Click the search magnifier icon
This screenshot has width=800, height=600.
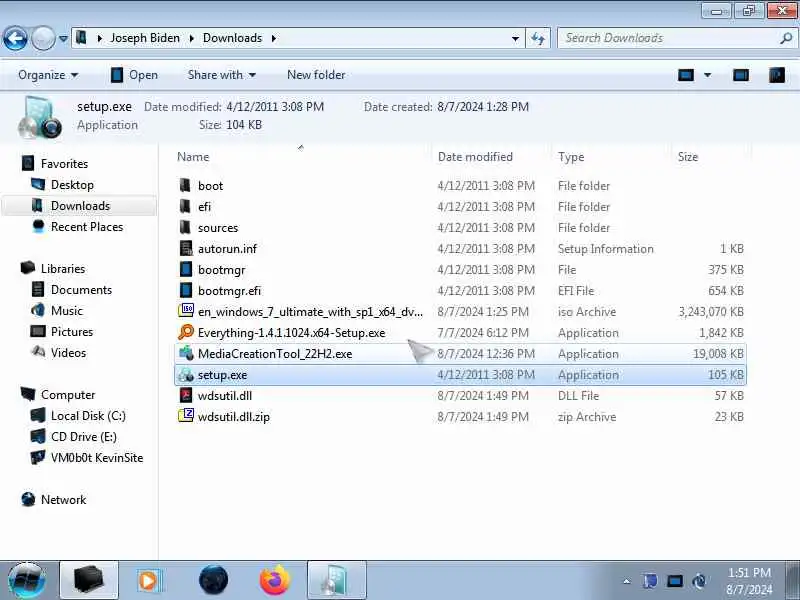point(786,38)
